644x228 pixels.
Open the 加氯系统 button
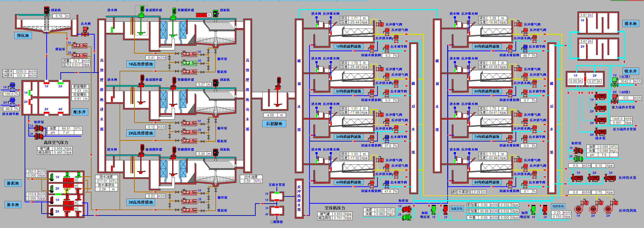[x=457, y=208]
